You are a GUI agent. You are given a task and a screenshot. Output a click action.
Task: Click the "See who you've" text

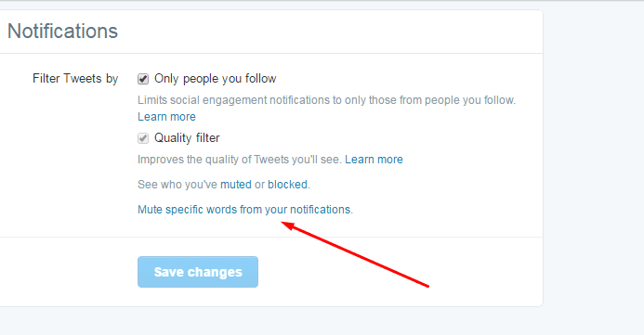(x=177, y=185)
